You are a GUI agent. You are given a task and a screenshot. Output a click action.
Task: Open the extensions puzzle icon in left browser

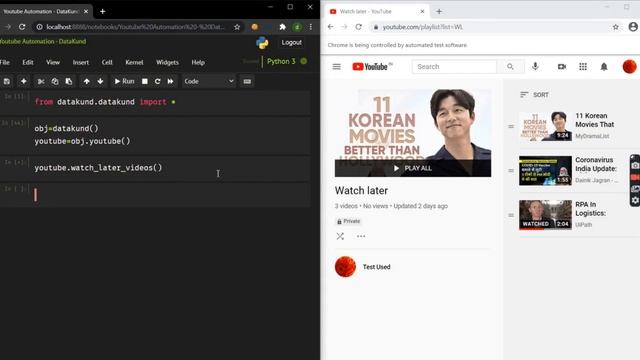282,27
